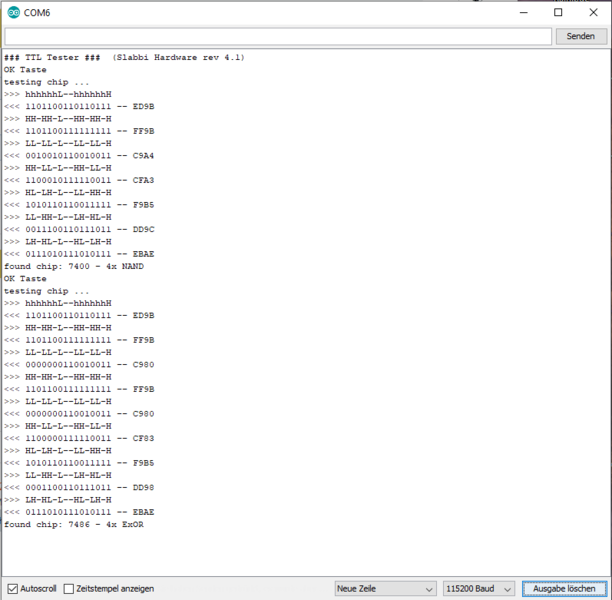Viewport: 612px width, 600px height.
Task: Open the Neue Zeile line ending dropdown
Action: coord(385,589)
